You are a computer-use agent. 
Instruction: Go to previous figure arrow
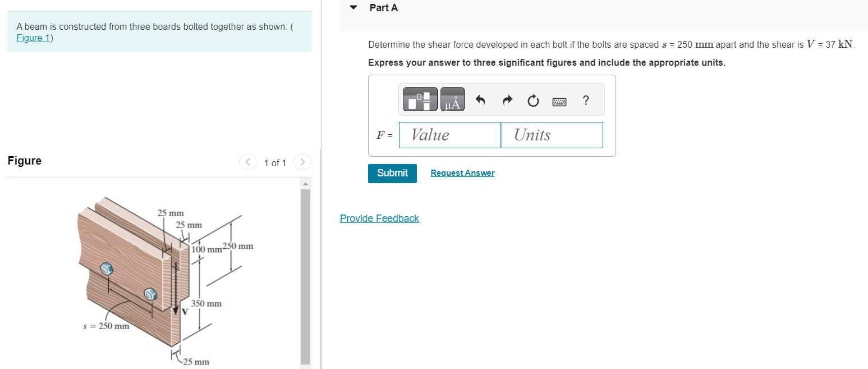point(247,162)
